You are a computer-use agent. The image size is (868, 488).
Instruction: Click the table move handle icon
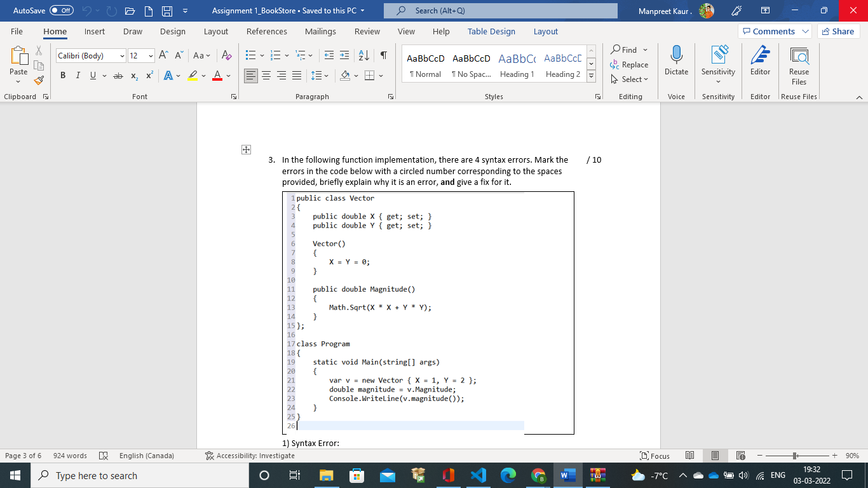(246, 150)
